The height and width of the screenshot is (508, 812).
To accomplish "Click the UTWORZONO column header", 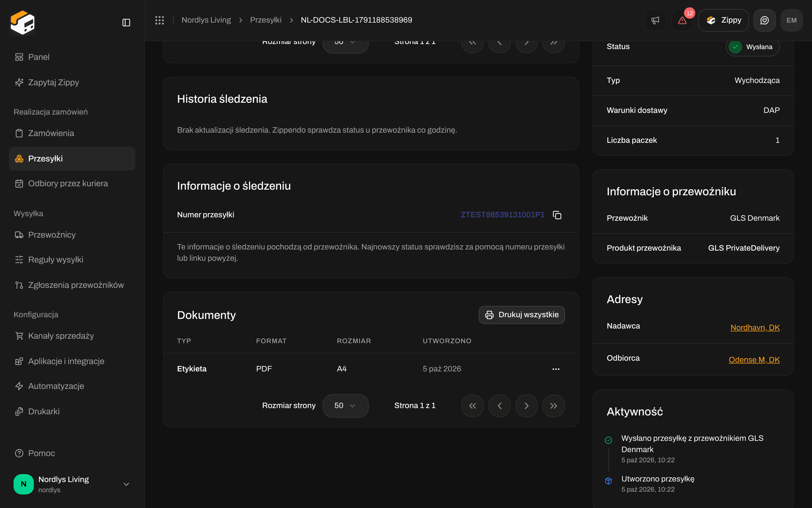I will pos(447,341).
